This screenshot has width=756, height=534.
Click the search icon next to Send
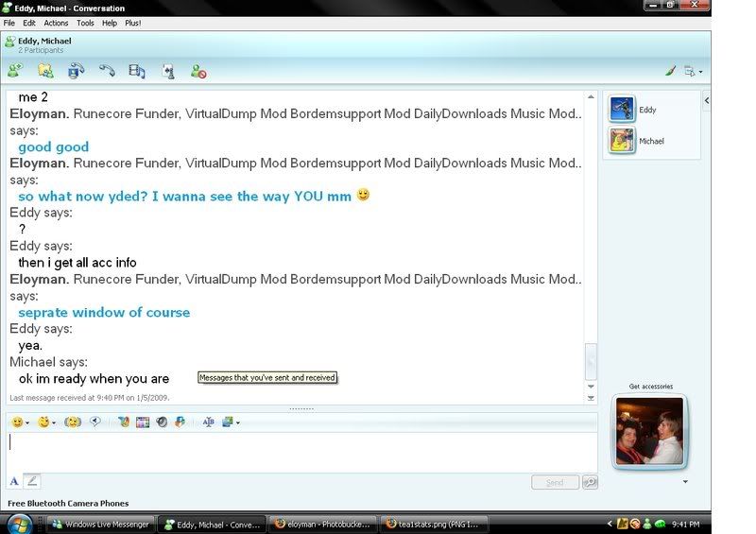[590, 482]
